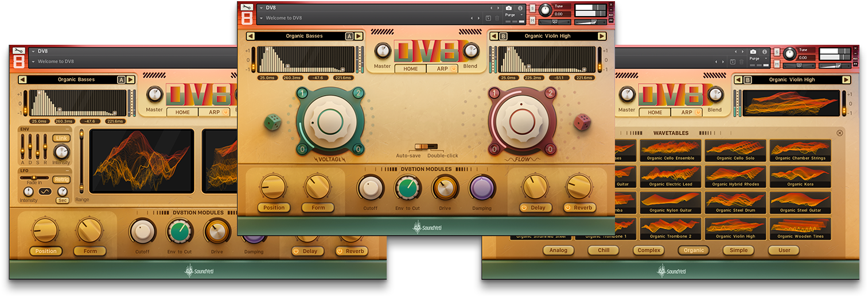
Task: Select the Organic Wooden Tines wavetable thumbnail
Action: click(x=800, y=229)
